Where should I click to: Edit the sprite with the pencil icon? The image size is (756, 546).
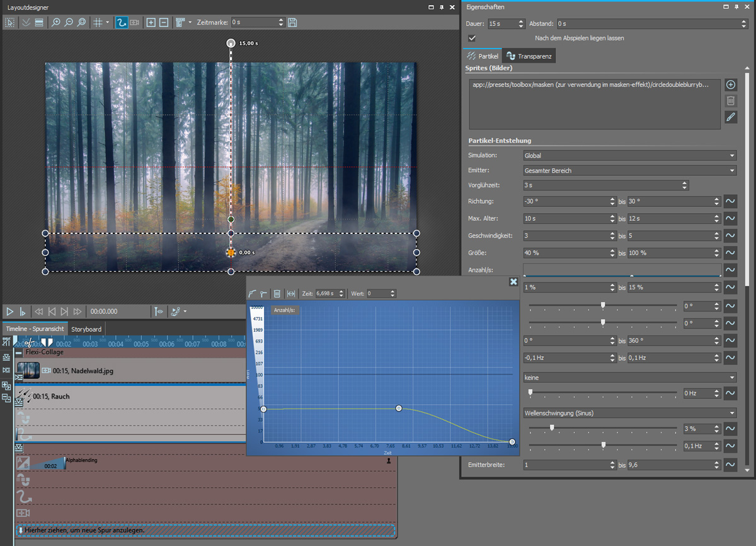tap(731, 117)
